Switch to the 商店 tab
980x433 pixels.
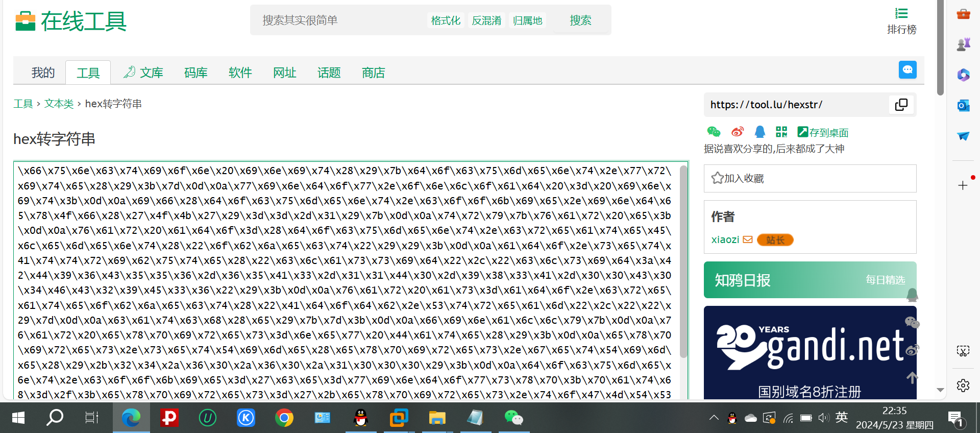pyautogui.click(x=374, y=73)
